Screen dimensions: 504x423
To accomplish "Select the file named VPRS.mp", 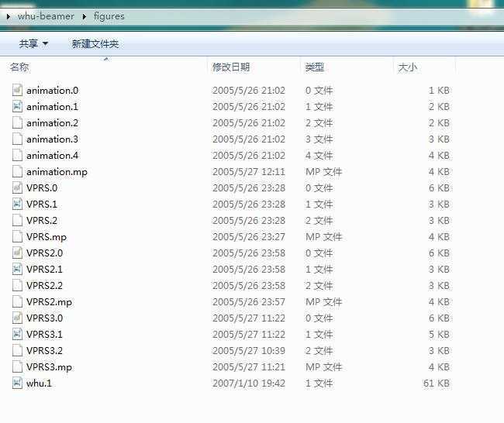I will 47,237.
